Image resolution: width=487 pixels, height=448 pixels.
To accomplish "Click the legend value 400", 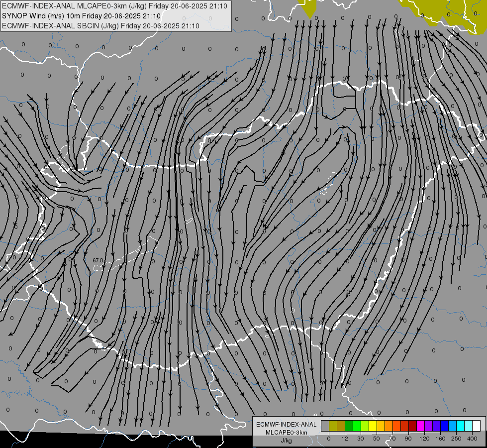I will click(472, 439).
